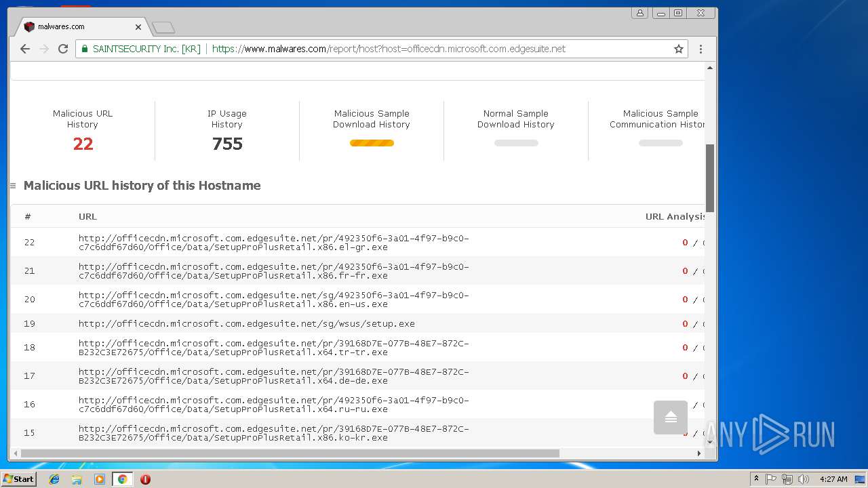Click the analysis score for row 22
The height and width of the screenshot is (488, 868).
pos(693,243)
